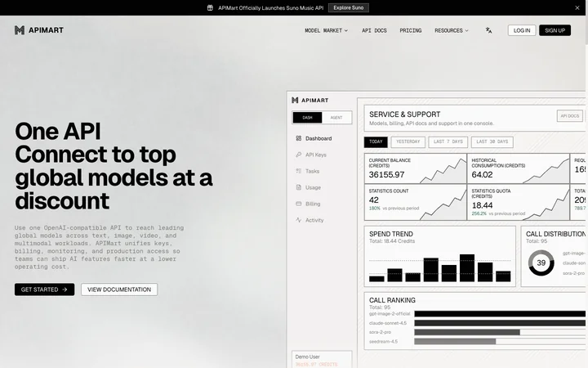Select the Last 30 Days tab
This screenshot has height=368, width=588.
click(492, 142)
